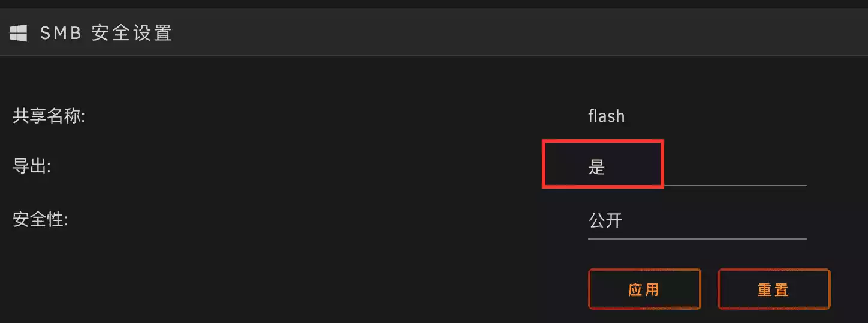
Task: Click the 安全性 label
Action: coord(40,221)
